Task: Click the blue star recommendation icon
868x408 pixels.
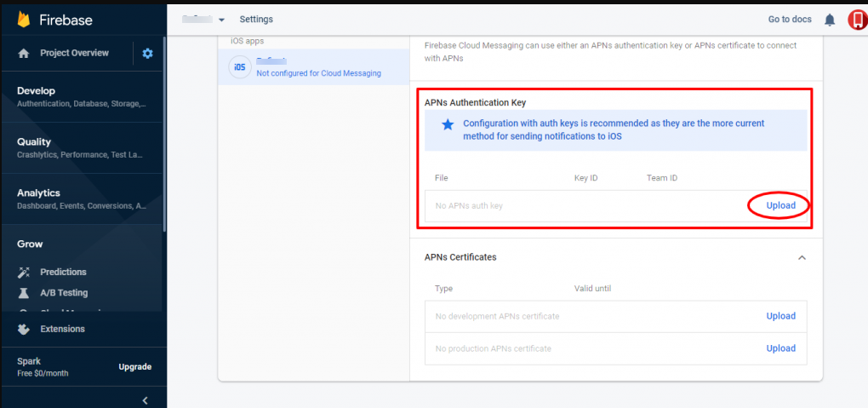Action: point(448,124)
